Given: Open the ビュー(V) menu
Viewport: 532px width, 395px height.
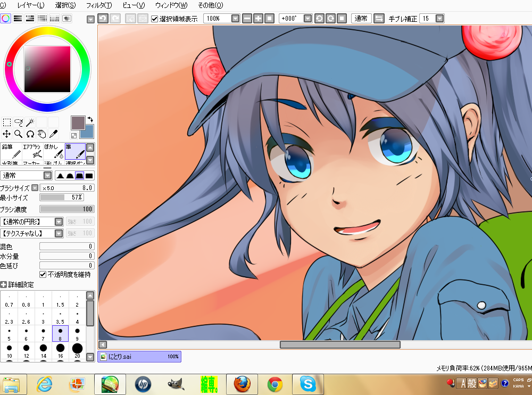Looking at the screenshot, I should click(x=134, y=5).
